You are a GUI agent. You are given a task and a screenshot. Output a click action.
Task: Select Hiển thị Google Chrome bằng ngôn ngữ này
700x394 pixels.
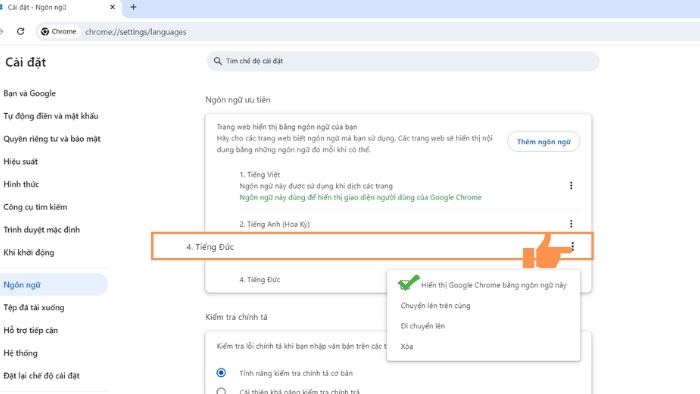[x=483, y=285]
